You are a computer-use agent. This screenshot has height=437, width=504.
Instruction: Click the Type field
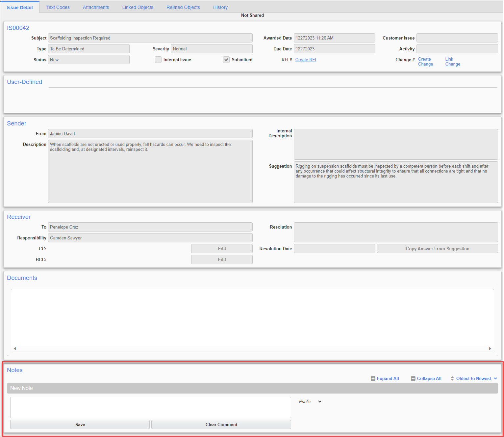pos(89,49)
